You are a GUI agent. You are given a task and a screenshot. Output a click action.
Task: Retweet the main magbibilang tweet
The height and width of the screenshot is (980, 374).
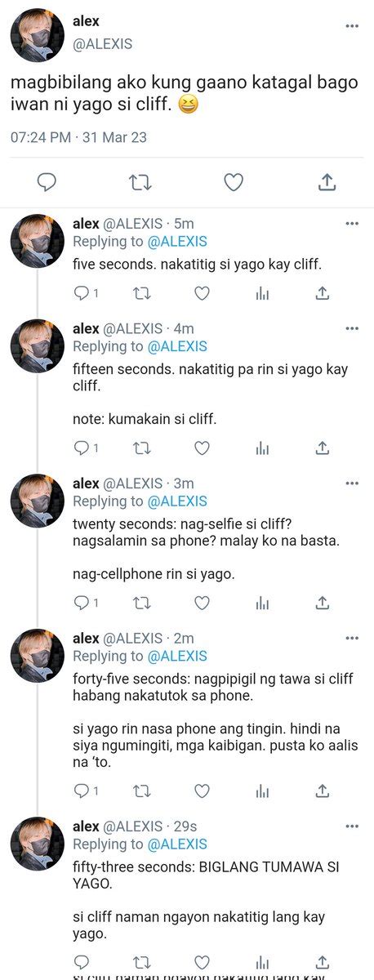coord(140,182)
